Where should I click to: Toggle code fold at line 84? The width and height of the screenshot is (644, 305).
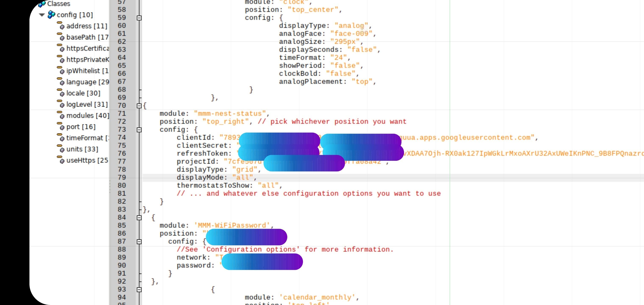[x=139, y=218]
